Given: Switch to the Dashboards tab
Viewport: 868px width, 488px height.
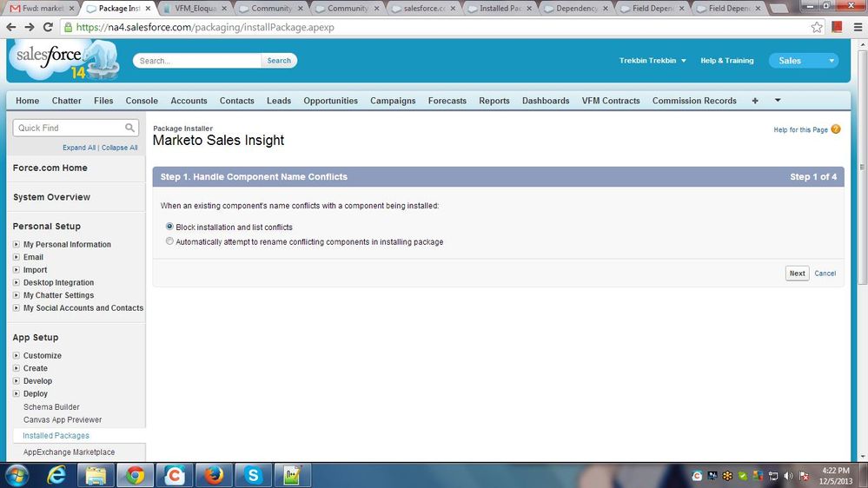Looking at the screenshot, I should [x=546, y=101].
